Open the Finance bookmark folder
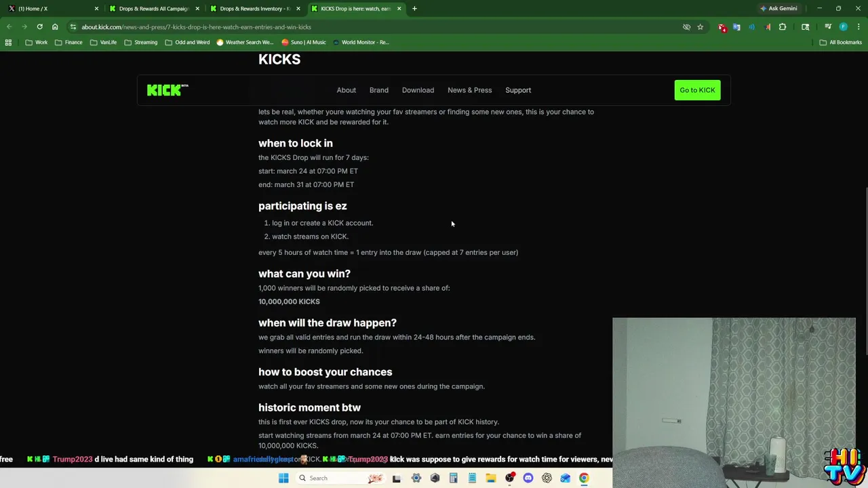 [68, 42]
